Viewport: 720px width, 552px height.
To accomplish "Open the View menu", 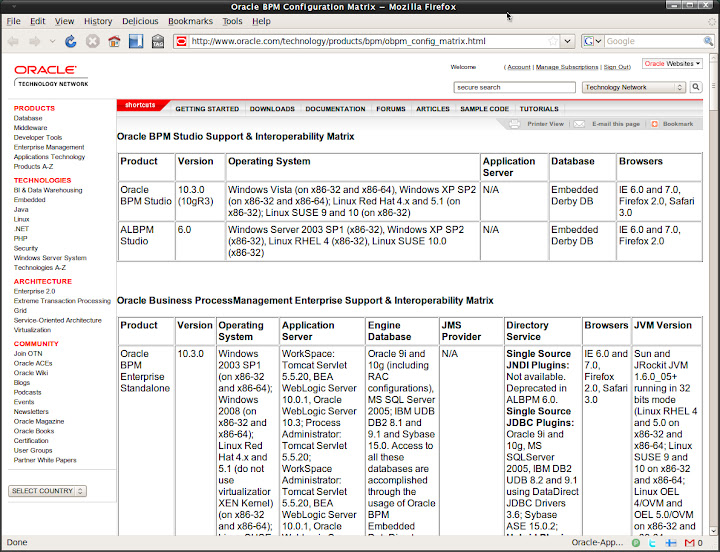I will [64, 21].
